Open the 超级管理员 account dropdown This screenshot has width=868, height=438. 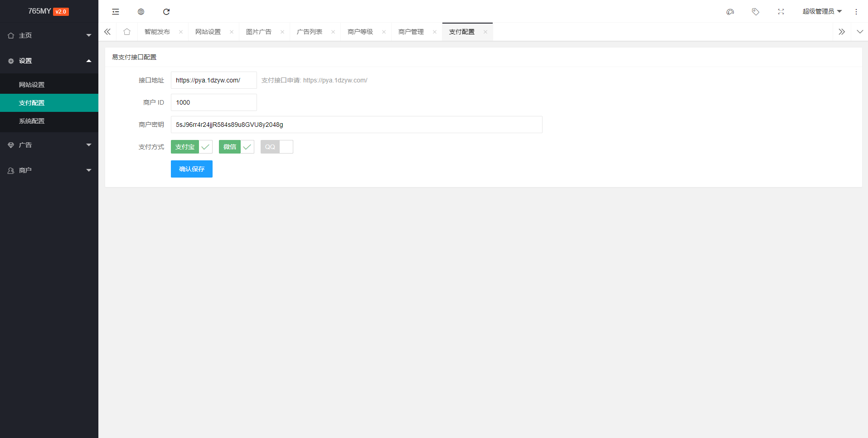(x=822, y=11)
